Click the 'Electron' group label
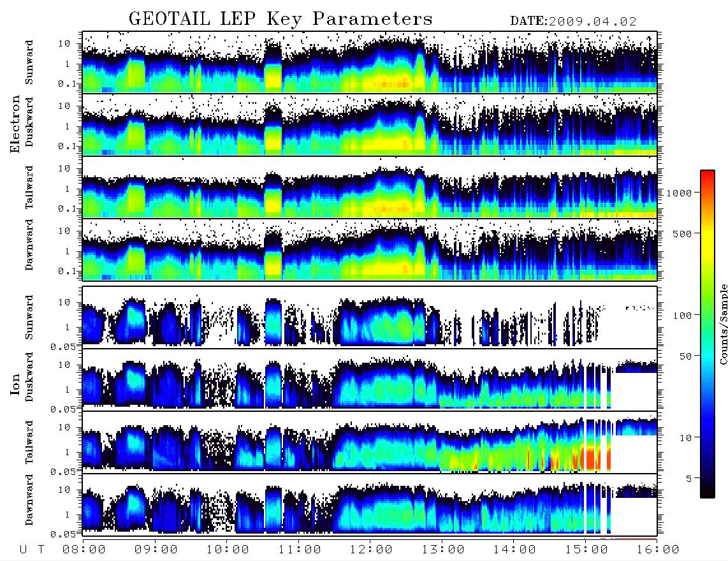 click(15, 124)
